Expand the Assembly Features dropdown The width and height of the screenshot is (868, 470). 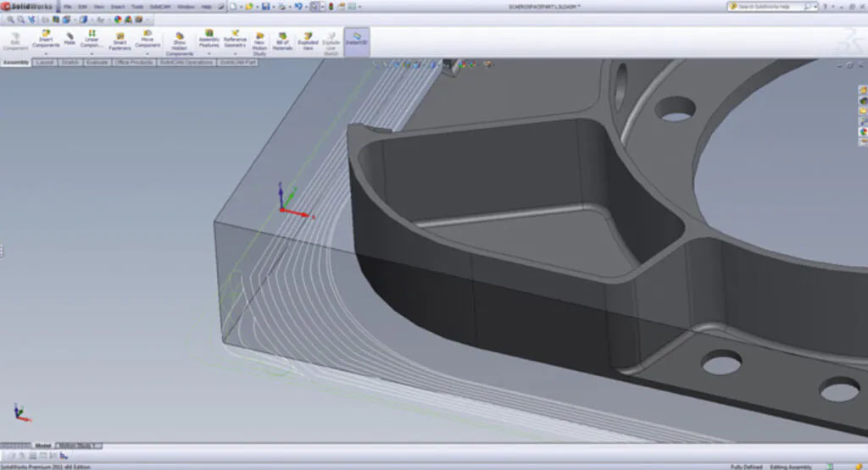pos(209,54)
